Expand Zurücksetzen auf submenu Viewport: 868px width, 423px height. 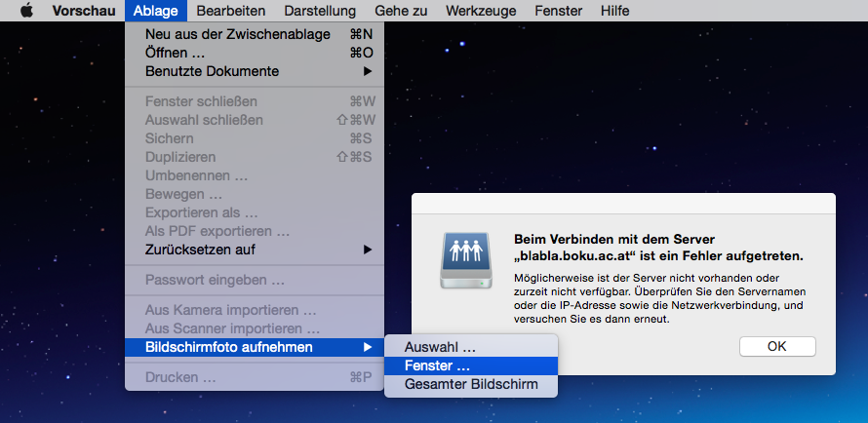(x=255, y=250)
